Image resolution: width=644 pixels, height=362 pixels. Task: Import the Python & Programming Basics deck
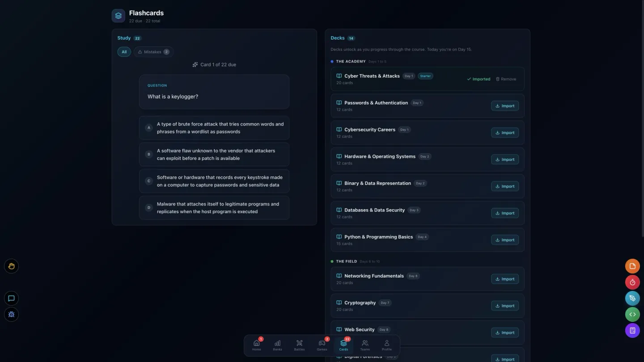coord(505,240)
